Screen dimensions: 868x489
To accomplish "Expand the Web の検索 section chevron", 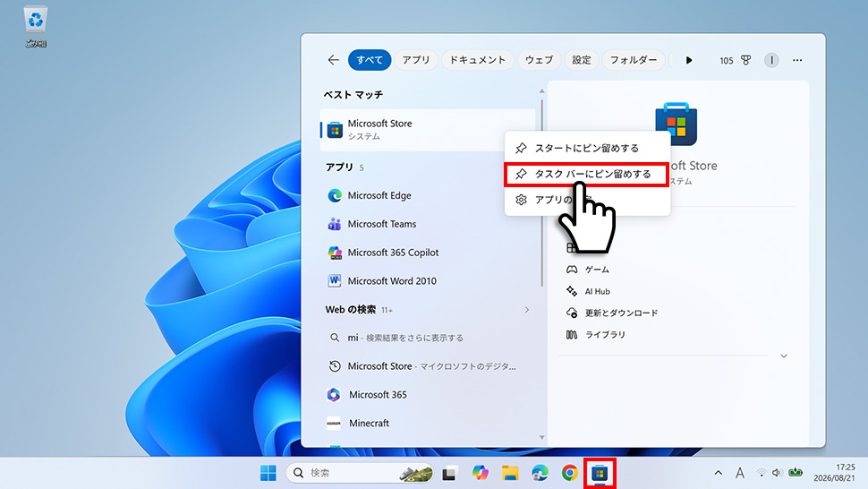I will (526, 310).
